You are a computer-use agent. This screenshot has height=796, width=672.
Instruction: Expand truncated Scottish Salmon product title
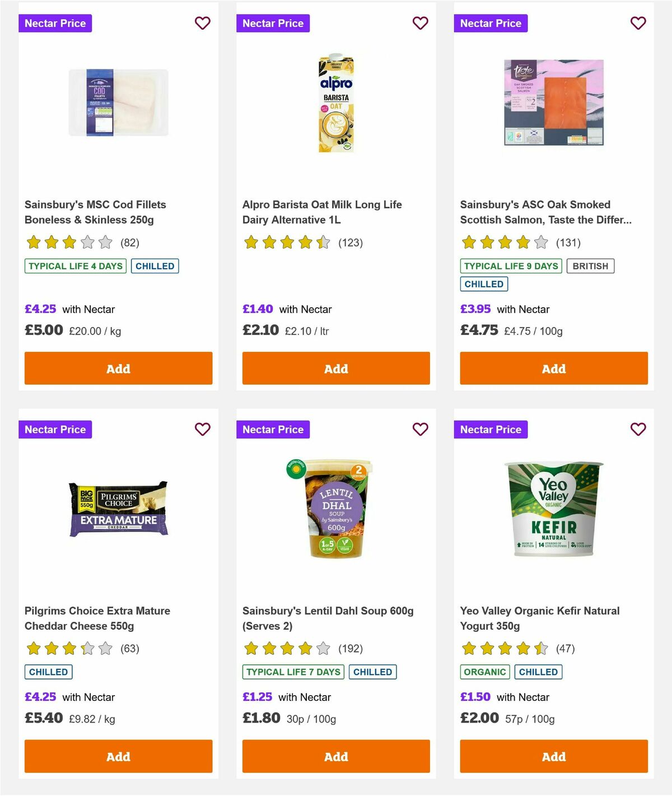click(x=546, y=212)
